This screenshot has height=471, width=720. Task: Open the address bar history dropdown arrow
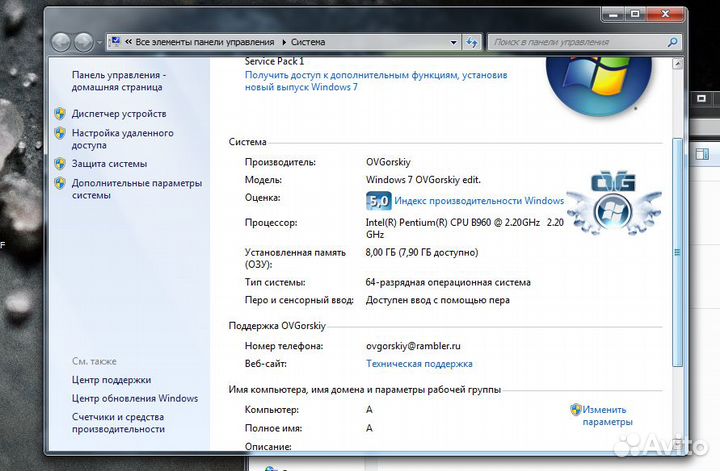pyautogui.click(x=454, y=43)
